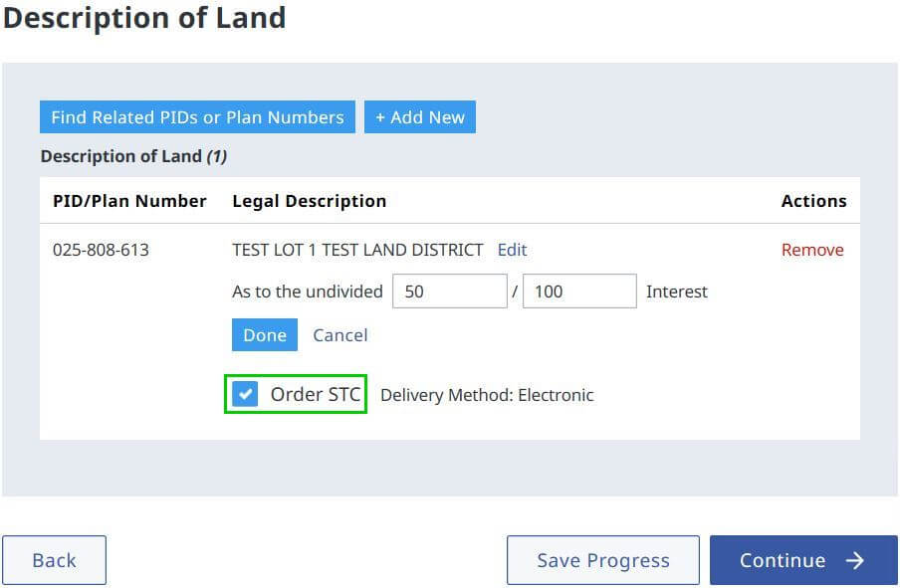Image resolution: width=900 pixels, height=588 pixels.
Task: Focus the undivided interest numerator field
Action: click(x=450, y=291)
